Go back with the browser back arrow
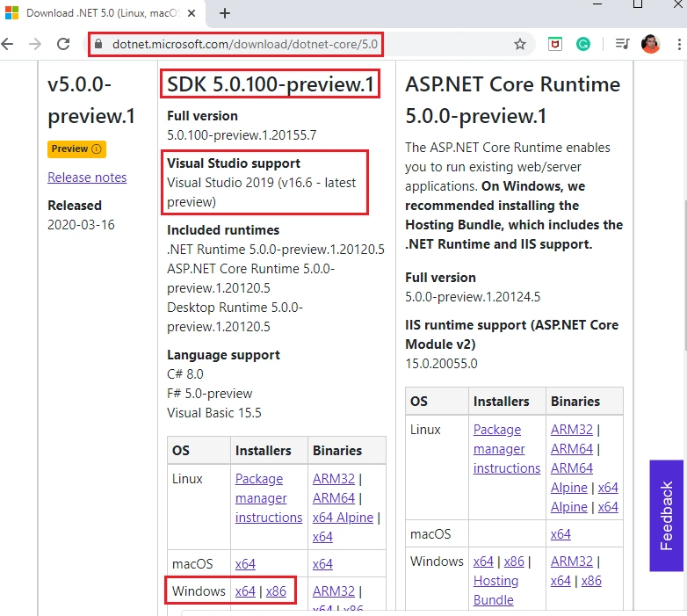Image resolution: width=687 pixels, height=616 pixels. pos(7,44)
